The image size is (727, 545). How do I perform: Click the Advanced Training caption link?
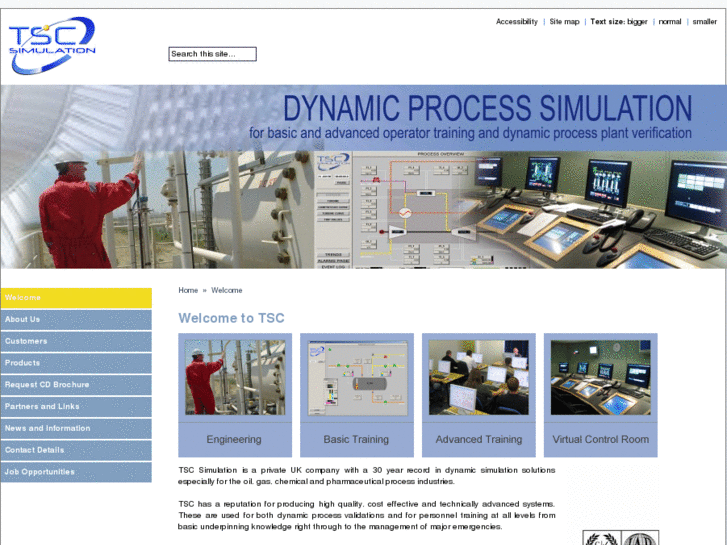pyautogui.click(x=478, y=439)
